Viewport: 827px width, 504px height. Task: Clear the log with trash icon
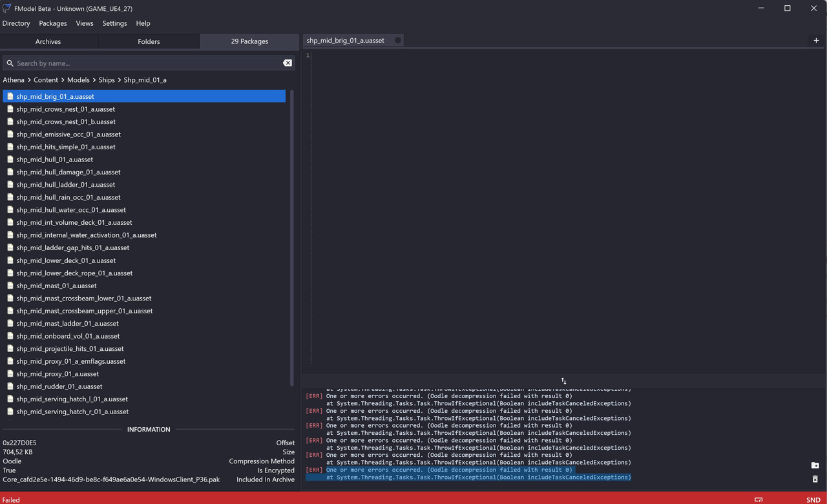pyautogui.click(x=815, y=479)
